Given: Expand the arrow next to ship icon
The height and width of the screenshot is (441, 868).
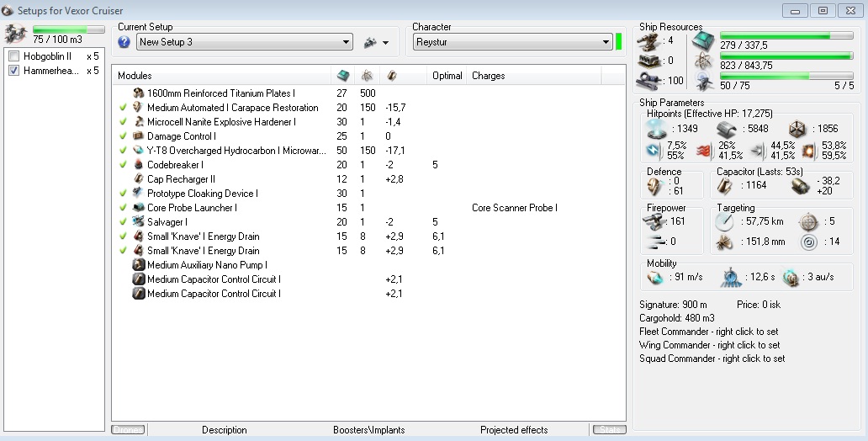Looking at the screenshot, I should (386, 43).
